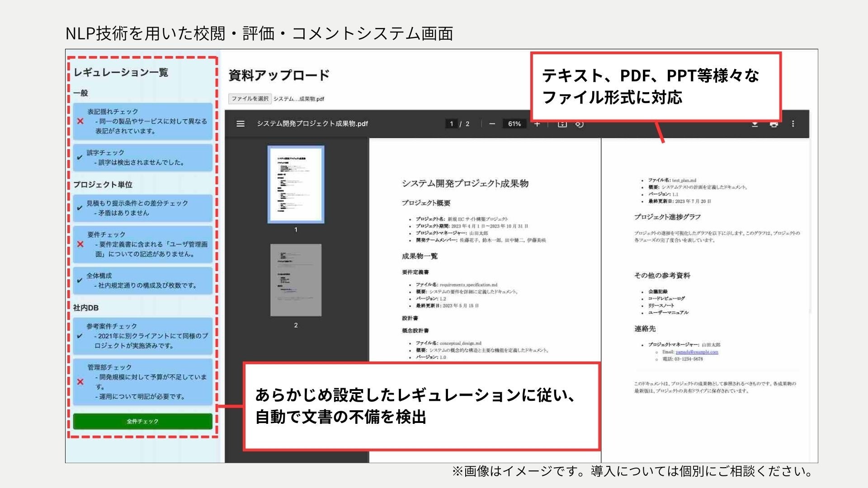Select the 誤字チェック regulation item
868x488 pixels.
[142, 158]
